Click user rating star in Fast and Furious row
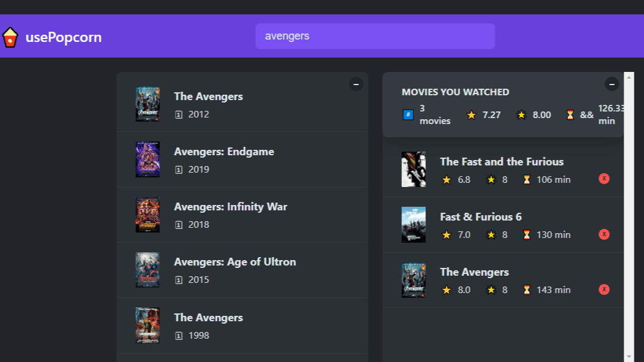Screen dimensions: 644x362 (x=491, y=180)
